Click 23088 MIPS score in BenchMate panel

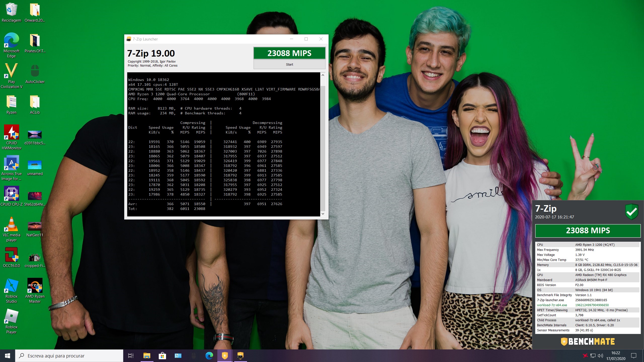[x=588, y=231]
